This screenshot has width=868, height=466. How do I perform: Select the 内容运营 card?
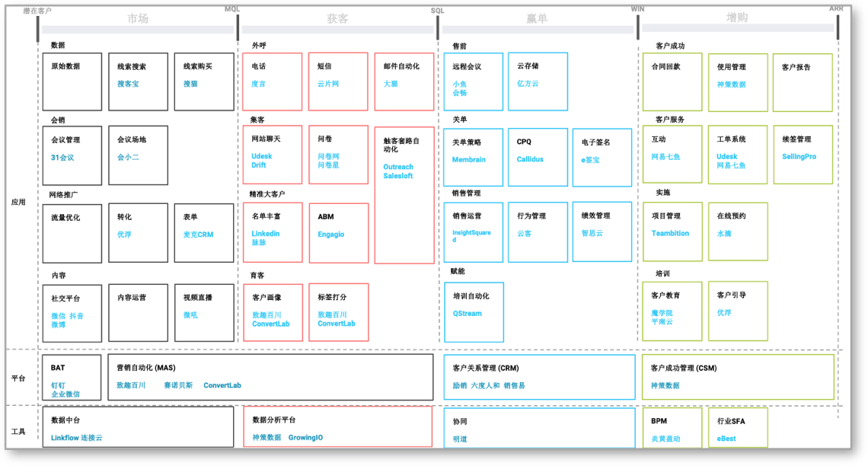(138, 313)
